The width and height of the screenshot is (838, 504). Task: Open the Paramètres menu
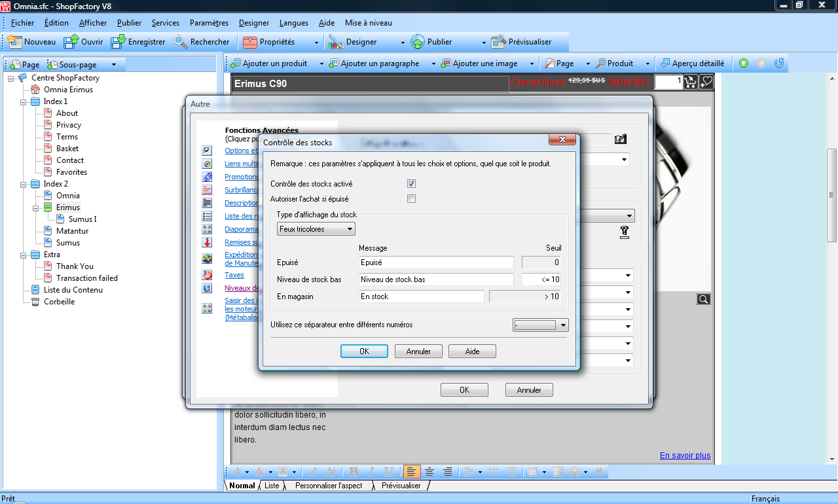tap(209, 23)
